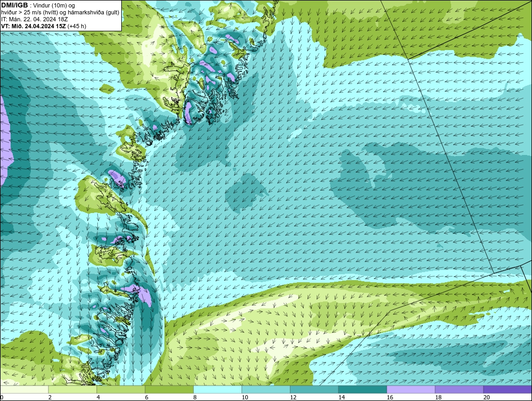This screenshot has height=401, width=532.
Task: Click the '(+45 h)' forecast offset text
Action: click(x=77, y=26)
